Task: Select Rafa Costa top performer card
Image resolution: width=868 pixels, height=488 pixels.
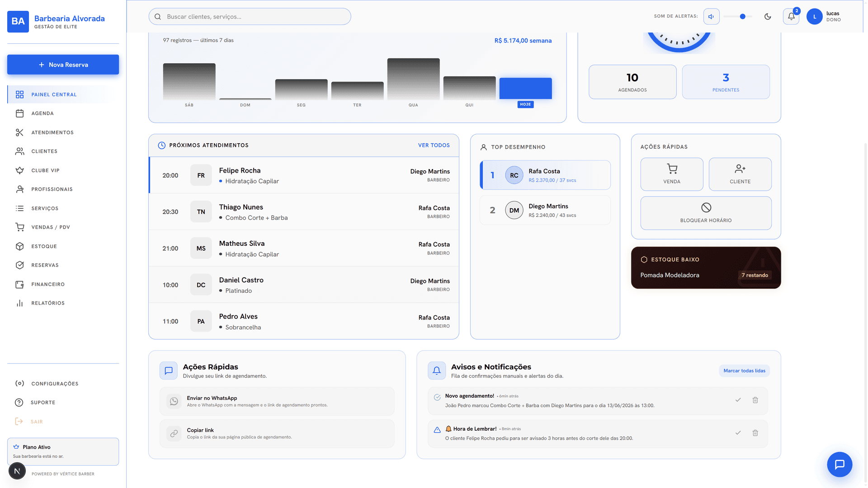Action: tap(545, 175)
